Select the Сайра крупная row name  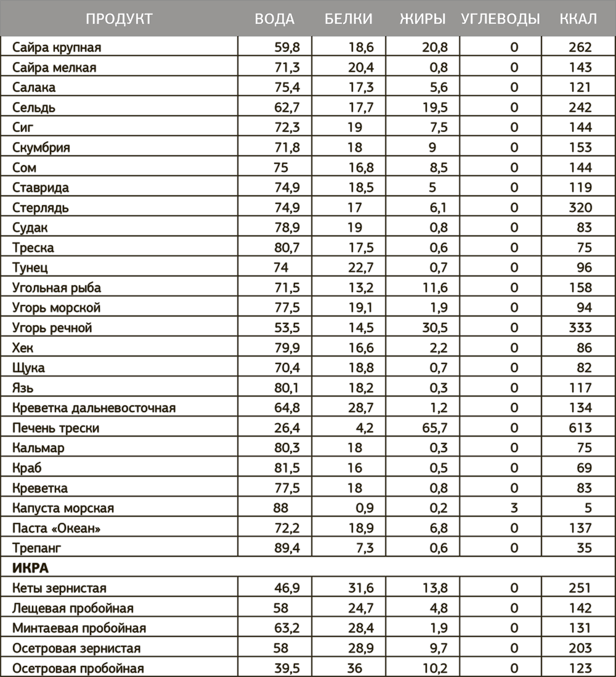pyautogui.click(x=57, y=47)
